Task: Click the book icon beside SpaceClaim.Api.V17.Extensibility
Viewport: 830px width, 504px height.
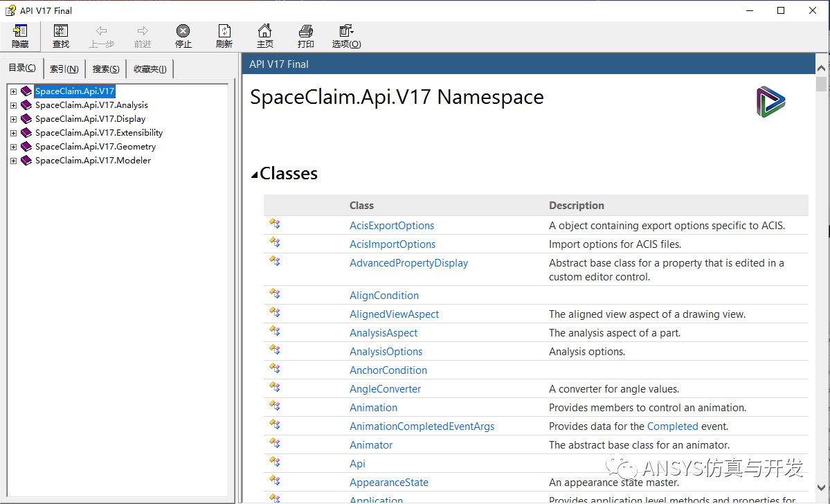Action: 26,132
